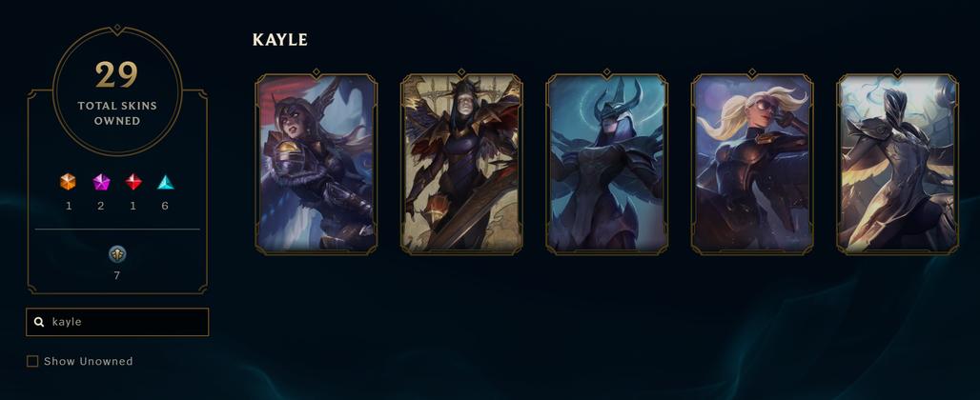Click the orange hexagonal gem tier icon

68,182
